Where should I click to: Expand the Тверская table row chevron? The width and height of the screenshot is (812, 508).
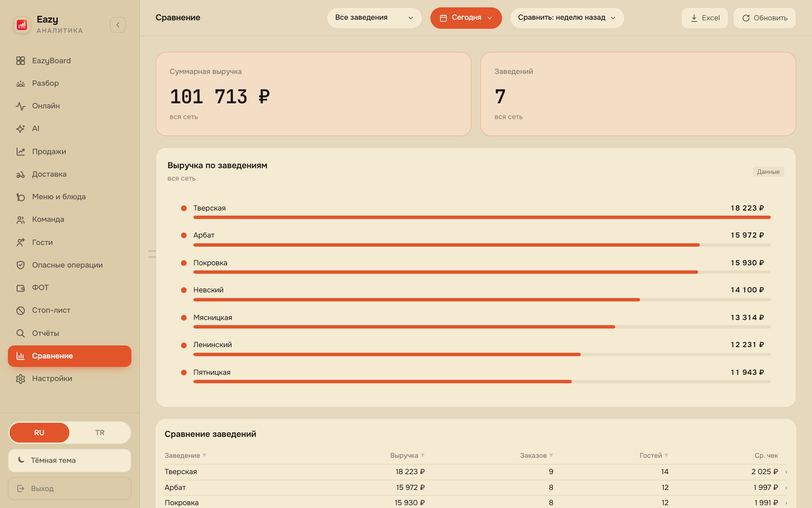pos(786,472)
